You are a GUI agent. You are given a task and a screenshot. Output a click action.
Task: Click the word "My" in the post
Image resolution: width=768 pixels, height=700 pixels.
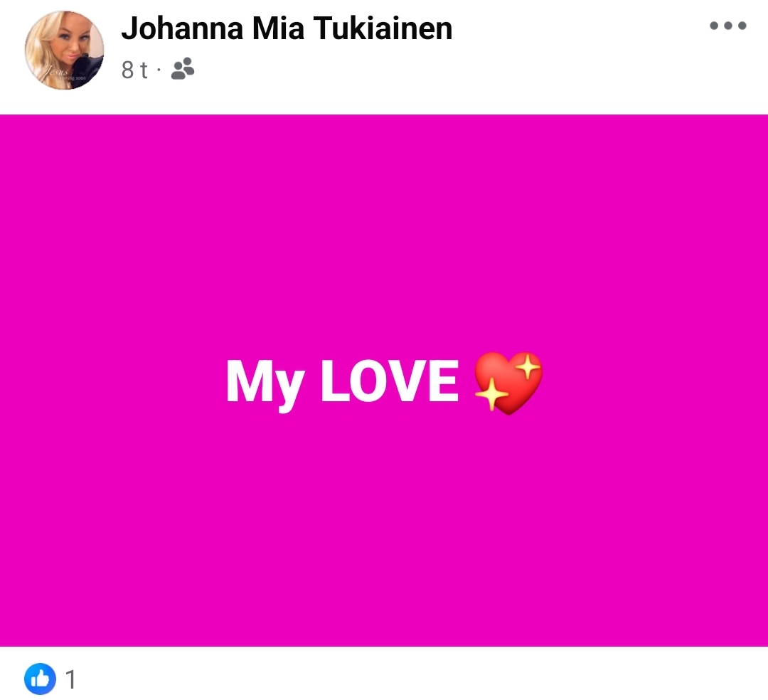pyautogui.click(x=265, y=385)
